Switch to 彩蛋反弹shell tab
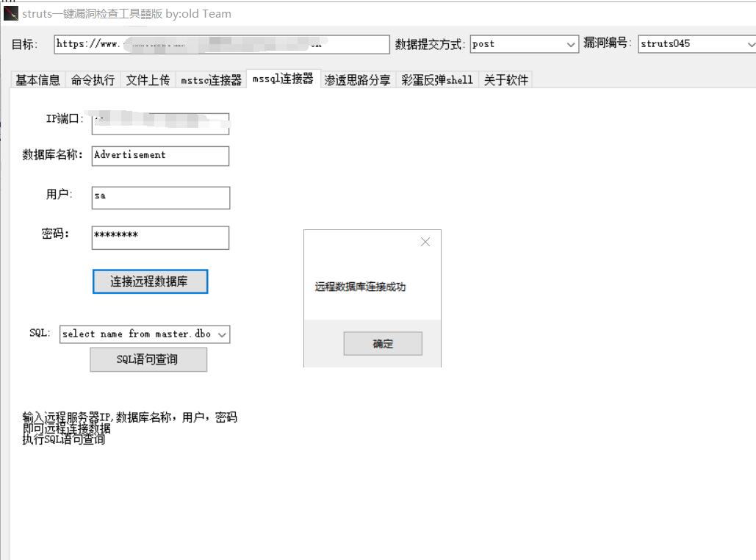The image size is (756, 560). click(437, 79)
